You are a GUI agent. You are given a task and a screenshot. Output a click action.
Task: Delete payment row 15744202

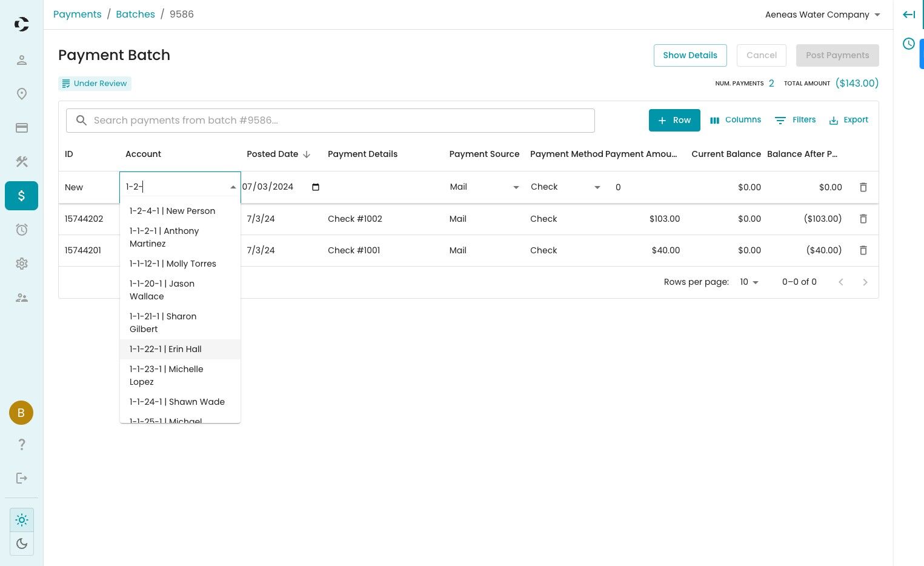(863, 219)
